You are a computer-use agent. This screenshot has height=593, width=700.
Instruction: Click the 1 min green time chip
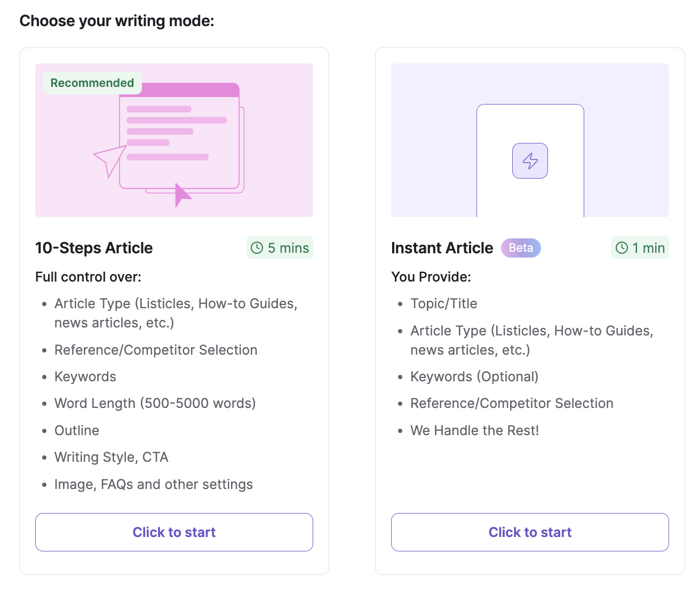coord(640,247)
